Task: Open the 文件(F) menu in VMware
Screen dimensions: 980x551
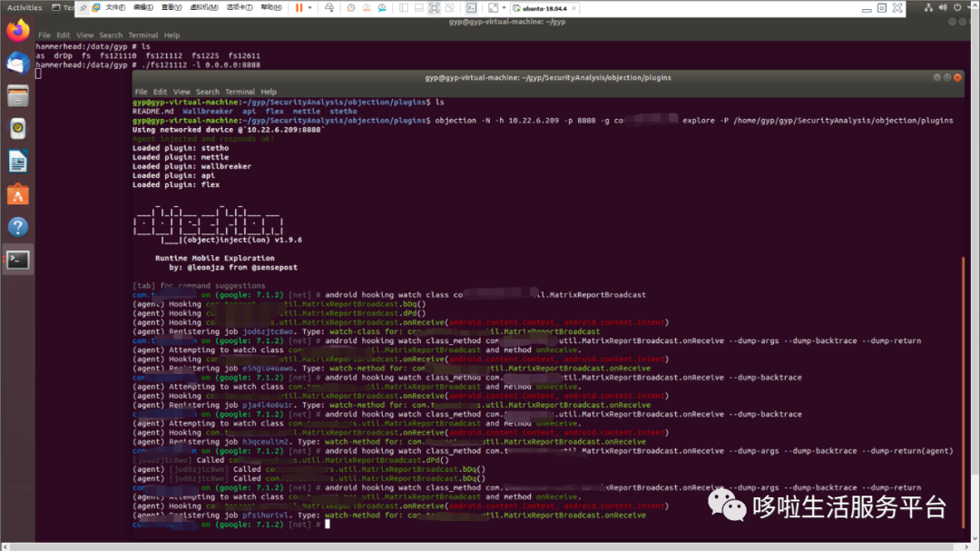Action: click(115, 7)
